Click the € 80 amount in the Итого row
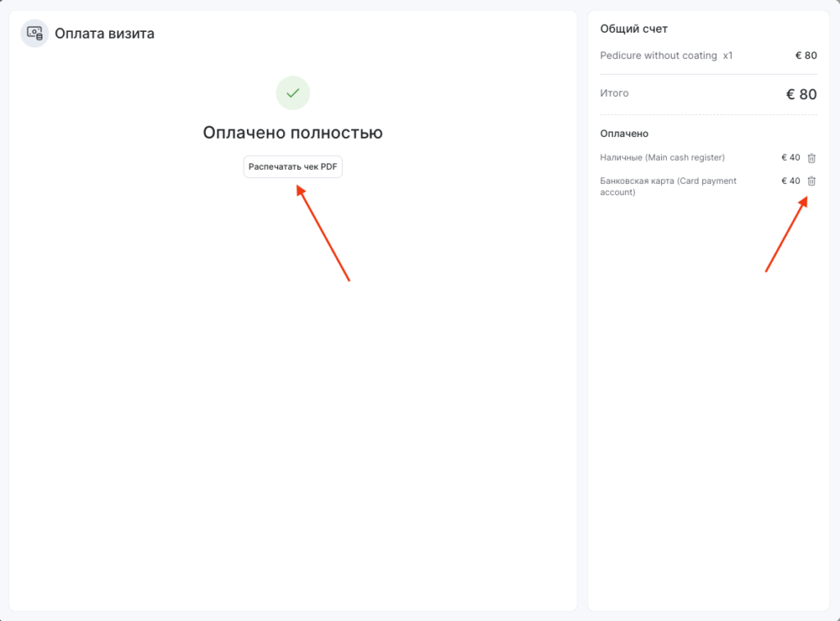The height and width of the screenshot is (621, 840). pyautogui.click(x=801, y=94)
